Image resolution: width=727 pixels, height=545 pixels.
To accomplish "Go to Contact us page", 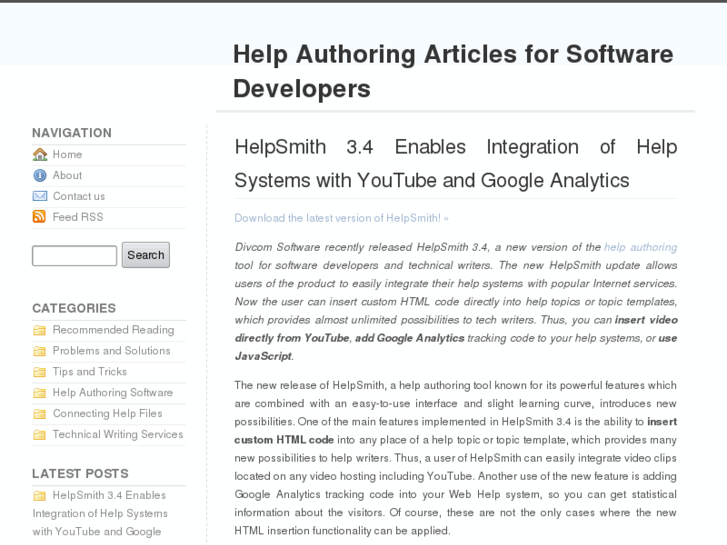I will pyautogui.click(x=79, y=196).
